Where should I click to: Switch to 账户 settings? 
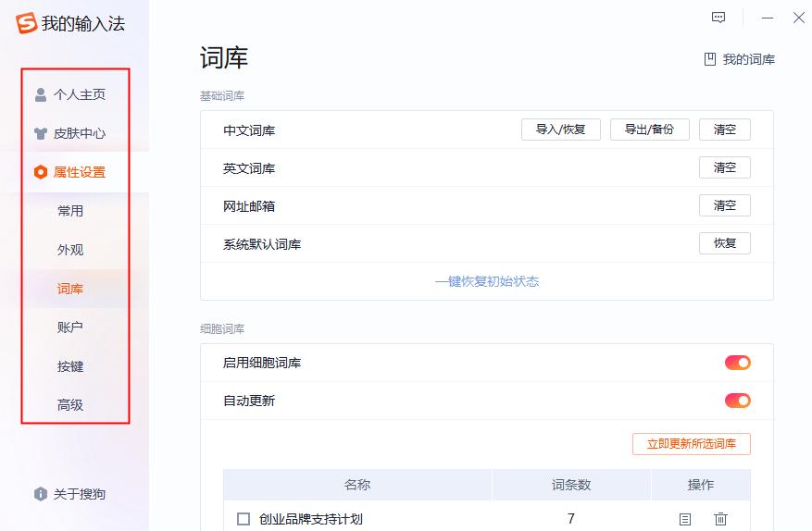(x=70, y=327)
